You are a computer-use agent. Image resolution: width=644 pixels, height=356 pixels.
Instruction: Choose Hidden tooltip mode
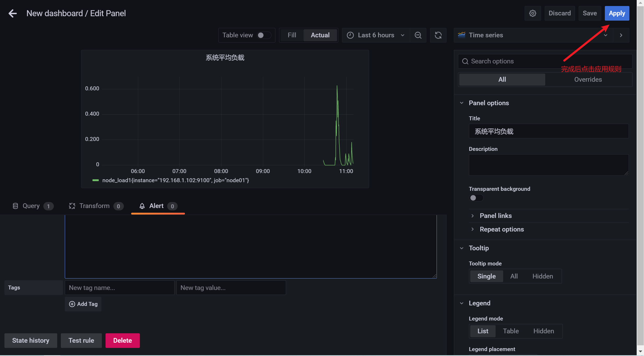point(543,276)
